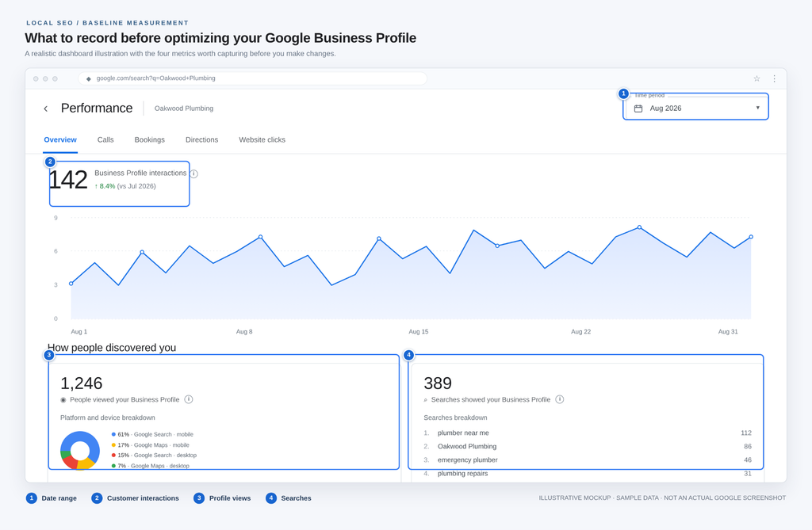Click the Aug 22 axis label
This screenshot has height=530, width=812.
[580, 332]
